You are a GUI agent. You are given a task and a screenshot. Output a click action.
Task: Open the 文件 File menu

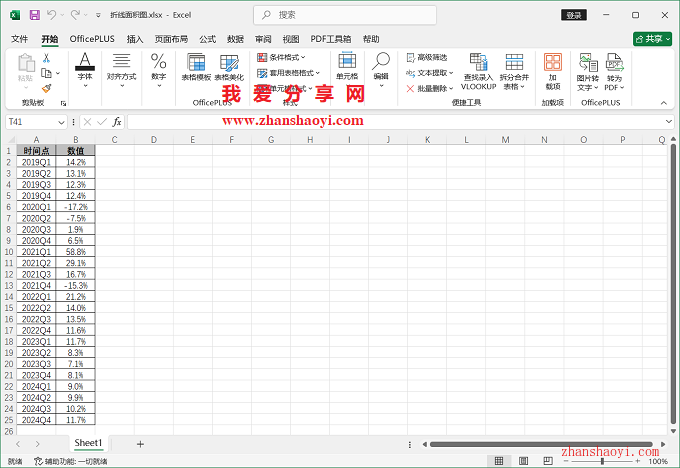20,39
